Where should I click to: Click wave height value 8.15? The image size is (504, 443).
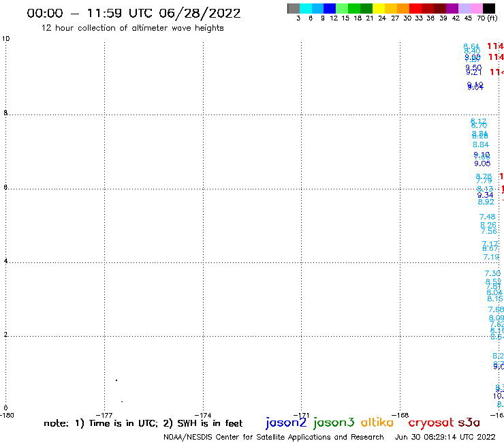pos(495,299)
